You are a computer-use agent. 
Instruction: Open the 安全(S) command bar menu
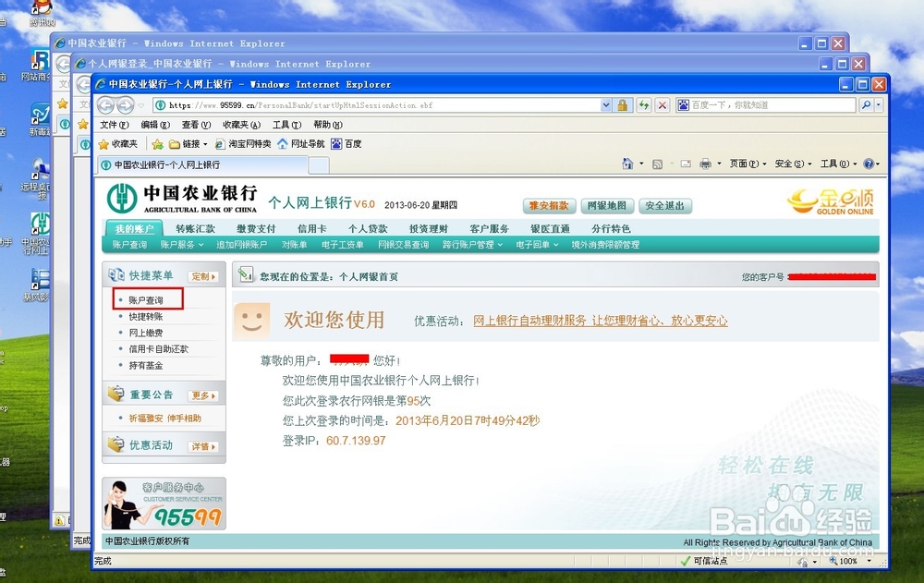[793, 164]
